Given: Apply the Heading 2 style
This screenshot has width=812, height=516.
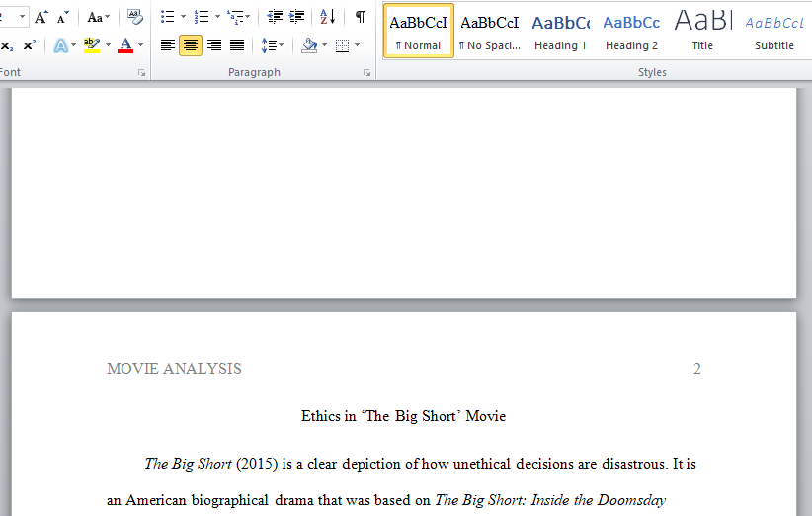Looking at the screenshot, I should click(631, 31).
